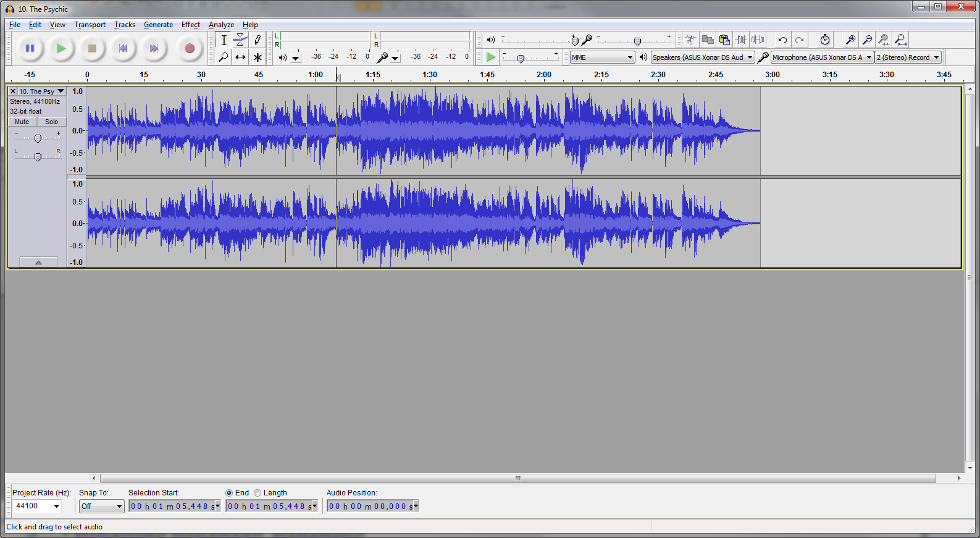980x538 pixels.
Task: Skip to start of track
Action: point(124,48)
